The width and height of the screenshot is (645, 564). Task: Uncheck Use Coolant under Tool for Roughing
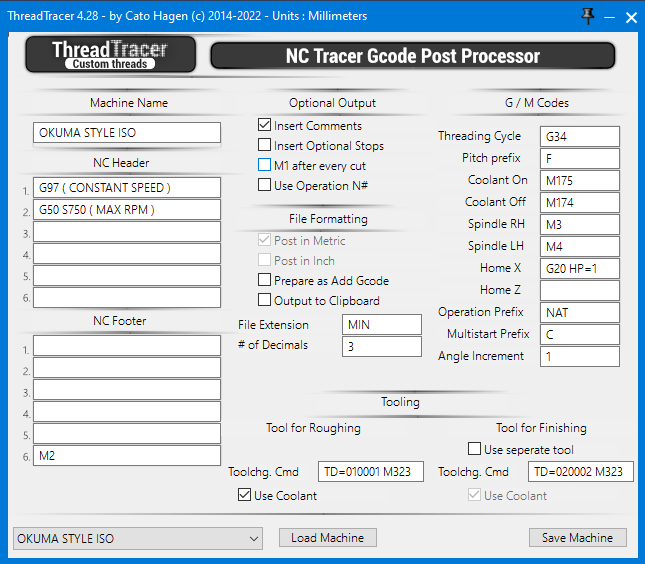245,496
